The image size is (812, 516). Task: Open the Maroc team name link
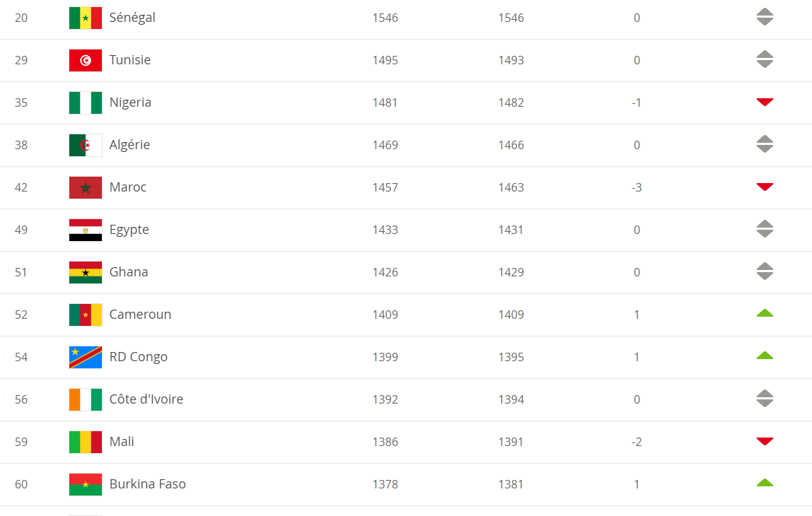click(x=128, y=187)
